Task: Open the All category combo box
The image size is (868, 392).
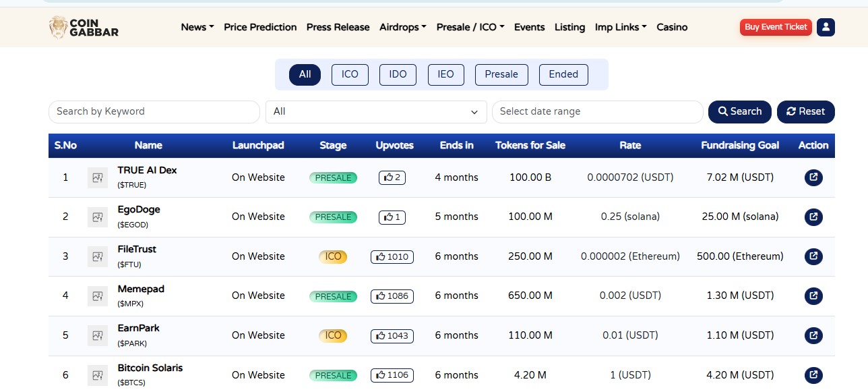Action: 375,111
